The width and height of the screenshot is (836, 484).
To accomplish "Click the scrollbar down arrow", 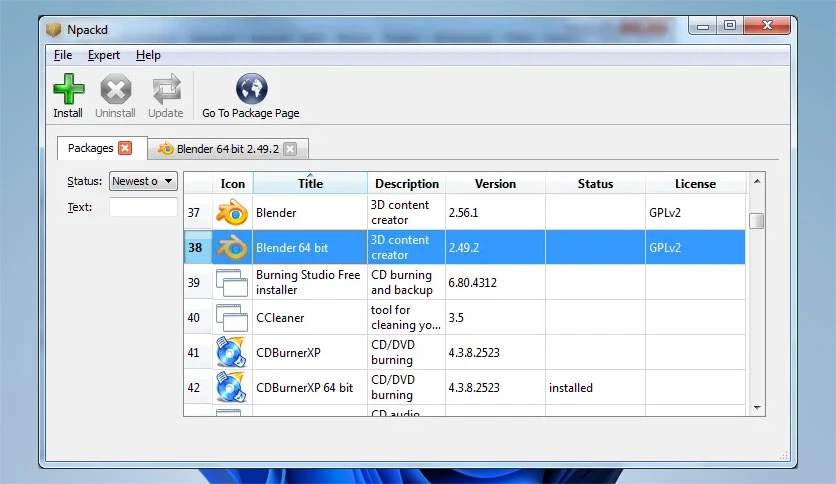I will point(757,408).
